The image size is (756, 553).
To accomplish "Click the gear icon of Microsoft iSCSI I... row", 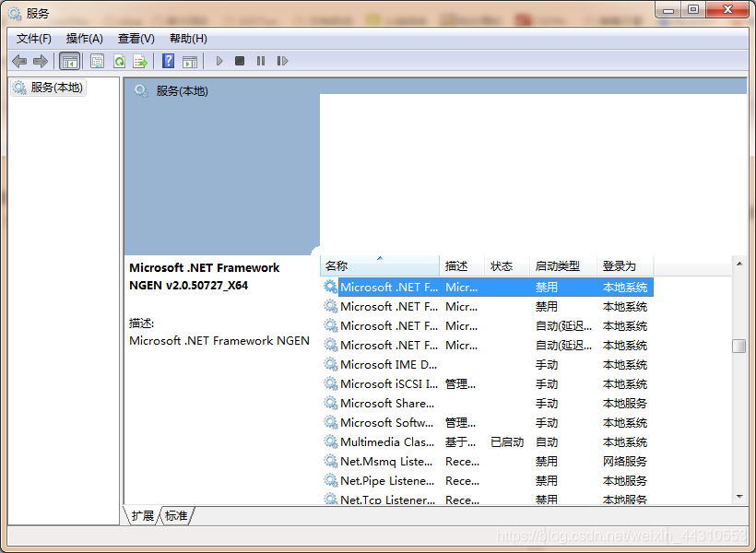I will coord(330,383).
